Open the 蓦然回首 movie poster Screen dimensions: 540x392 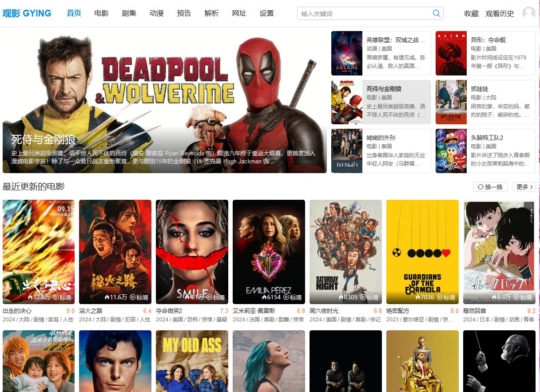499,252
